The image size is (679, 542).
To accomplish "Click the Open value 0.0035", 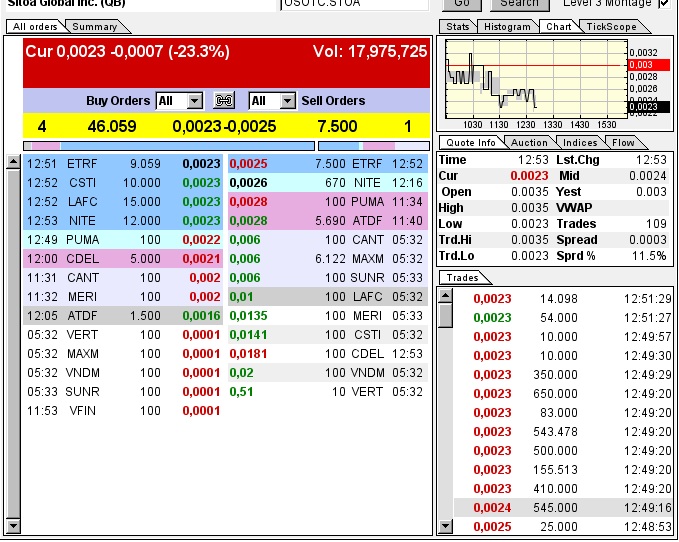I will coord(530,192).
